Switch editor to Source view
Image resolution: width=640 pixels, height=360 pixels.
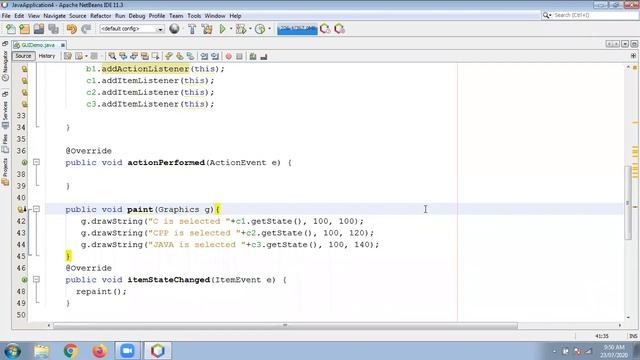point(23,56)
